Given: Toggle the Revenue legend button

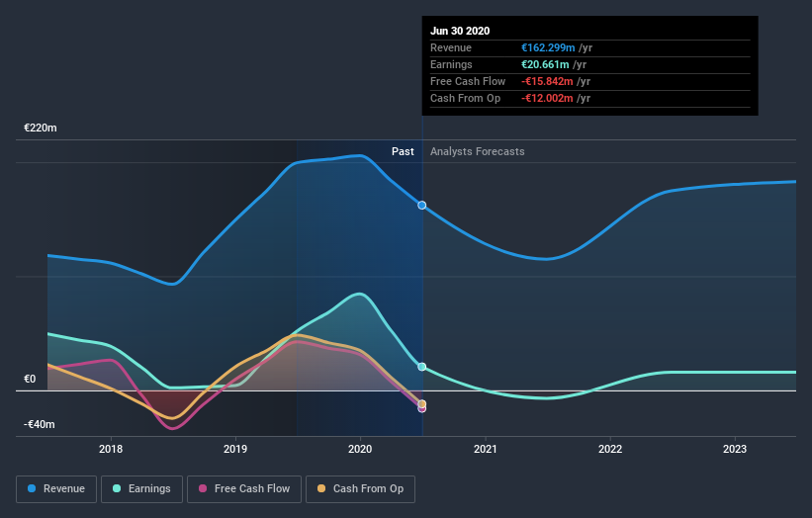Looking at the screenshot, I should (x=56, y=489).
